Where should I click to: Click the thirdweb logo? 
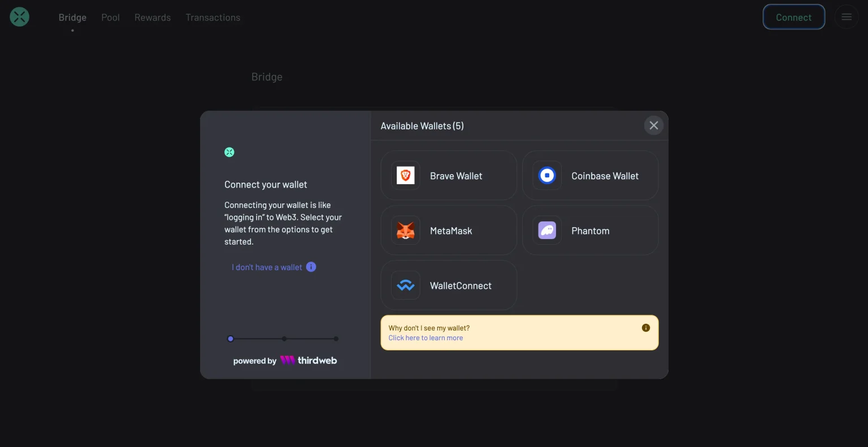click(309, 361)
